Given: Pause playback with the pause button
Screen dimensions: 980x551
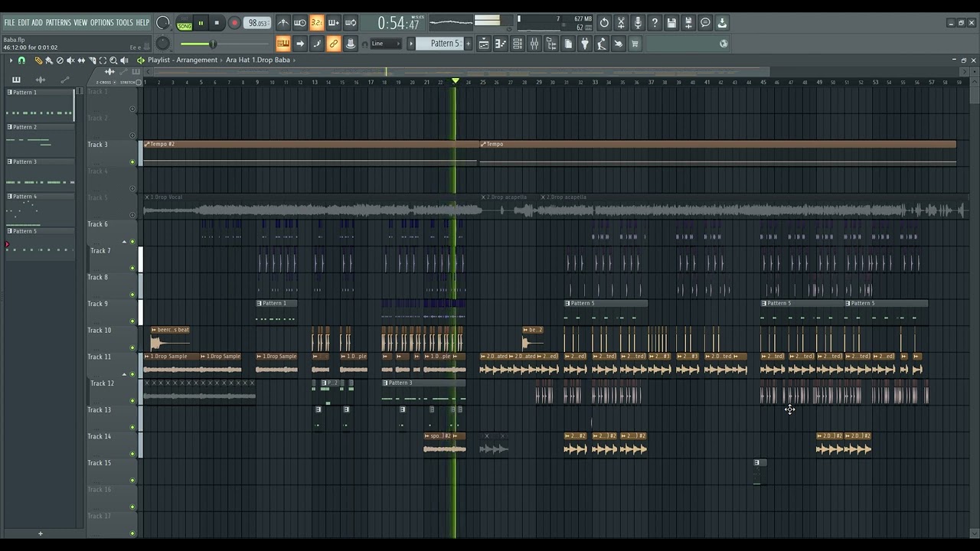Looking at the screenshot, I should (x=201, y=23).
